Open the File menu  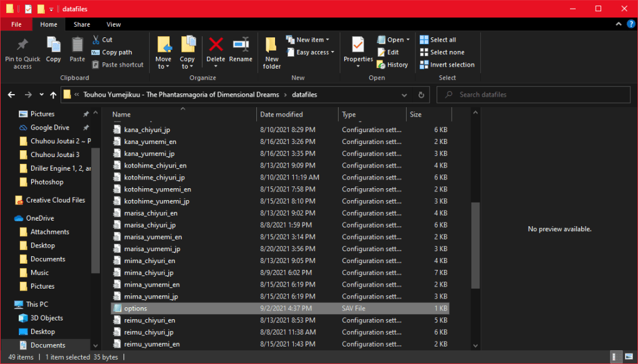[x=16, y=24]
